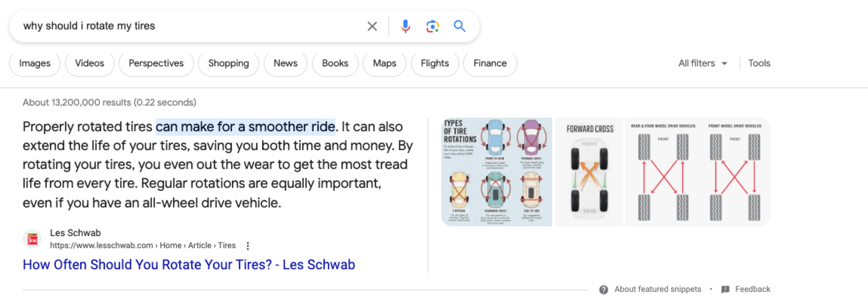The image size is (868, 307).
Task: Click inside the search query field
Action: pos(189,26)
